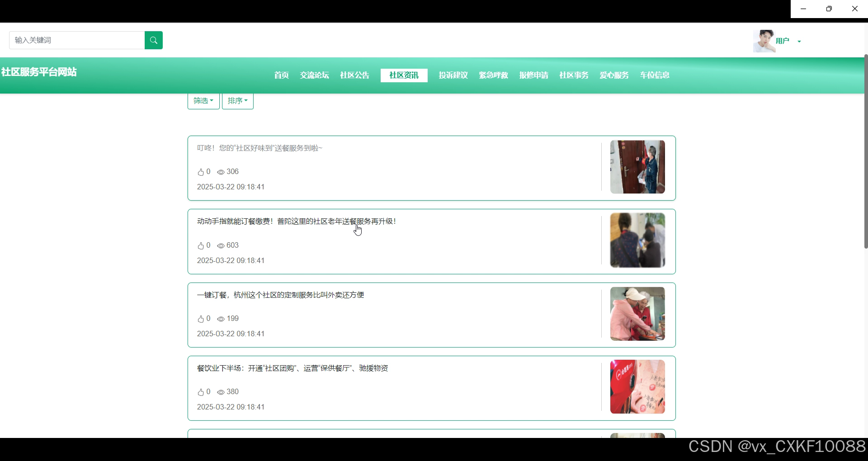Open the 交流论坛 navigation item
868x461 pixels.
coord(315,75)
